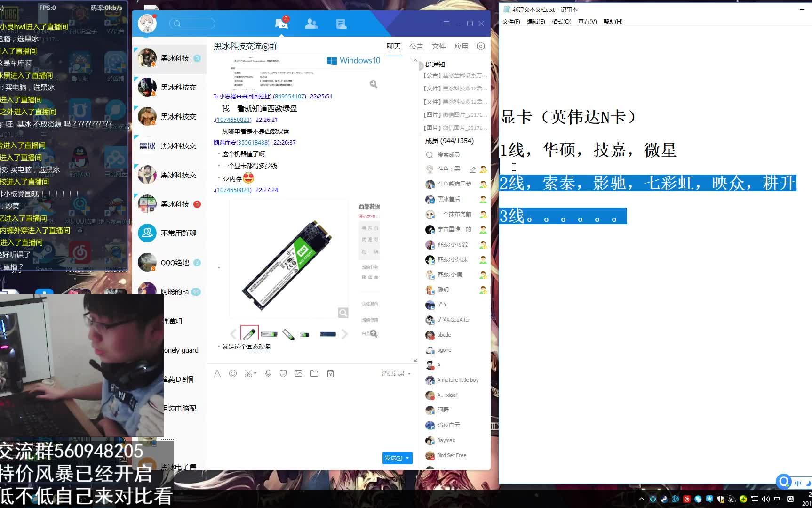Select the blue SSD product thumbnail

click(x=328, y=334)
